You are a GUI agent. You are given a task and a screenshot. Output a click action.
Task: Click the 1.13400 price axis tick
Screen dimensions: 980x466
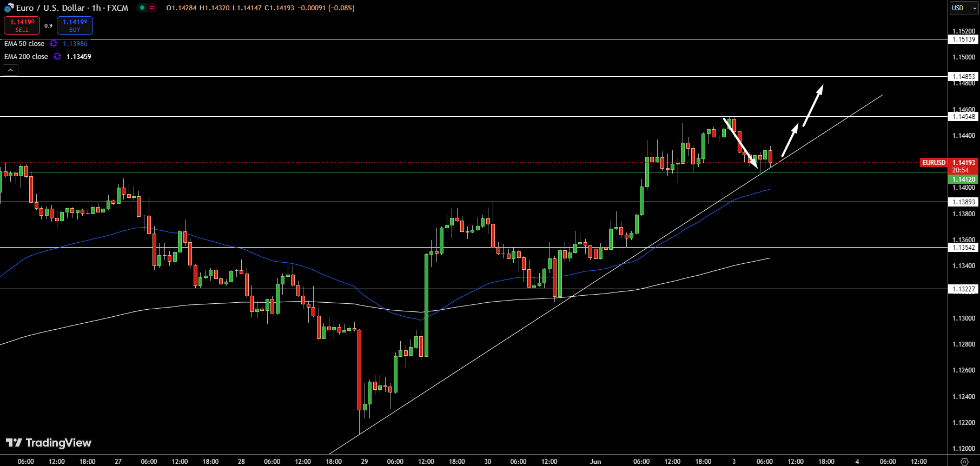964,265
